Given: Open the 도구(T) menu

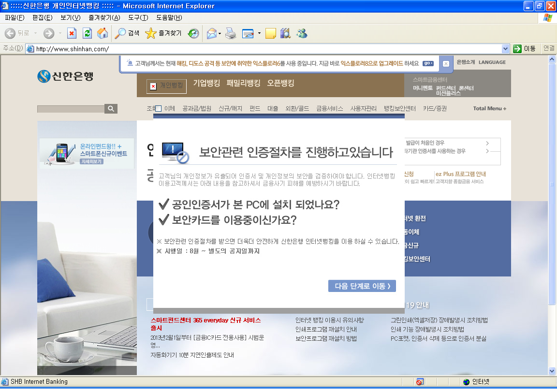Looking at the screenshot, I should pyautogui.click(x=138, y=17).
